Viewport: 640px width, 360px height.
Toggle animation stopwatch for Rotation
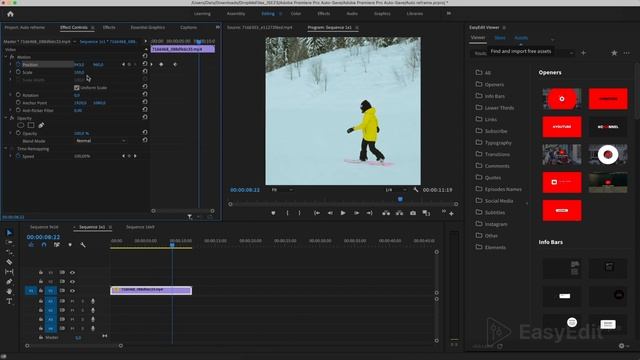[18, 95]
